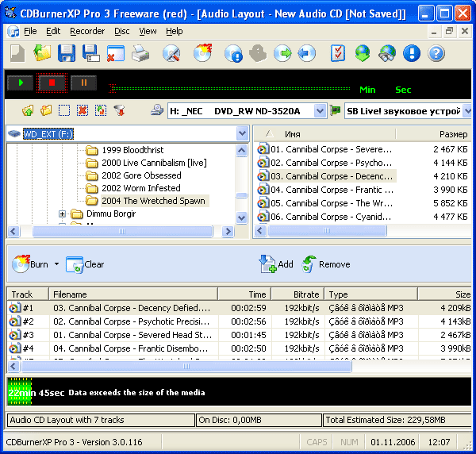Click the sound card icon
This screenshot has width=476, height=454.
click(335, 110)
